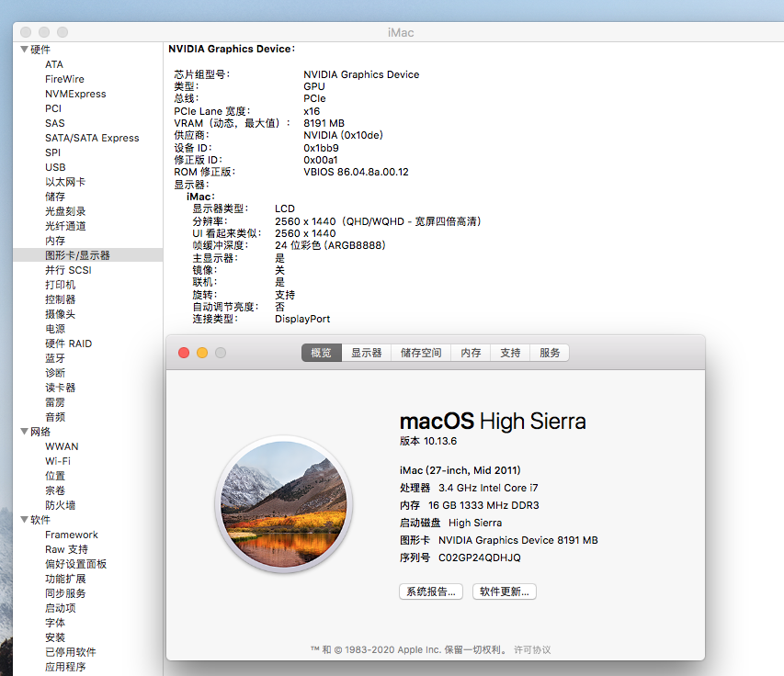Open the 许可协议 link

(532, 649)
